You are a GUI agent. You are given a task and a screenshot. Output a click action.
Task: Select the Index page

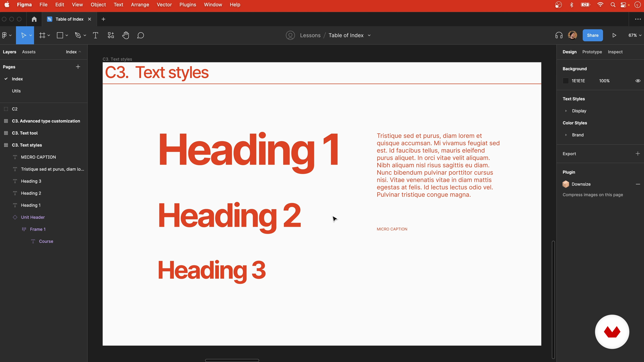click(x=17, y=79)
